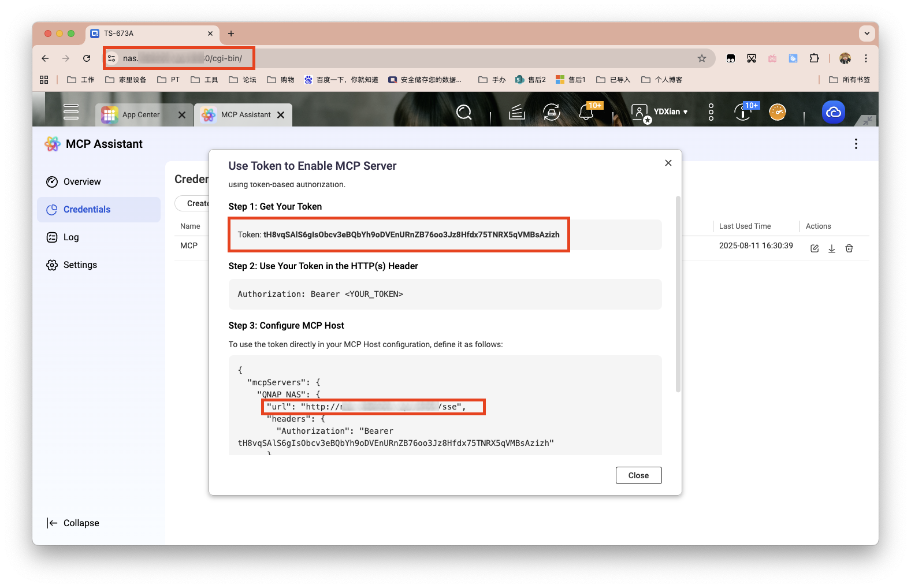
Task: Open MCP Assistant three-dot options menu
Action: coord(856,144)
